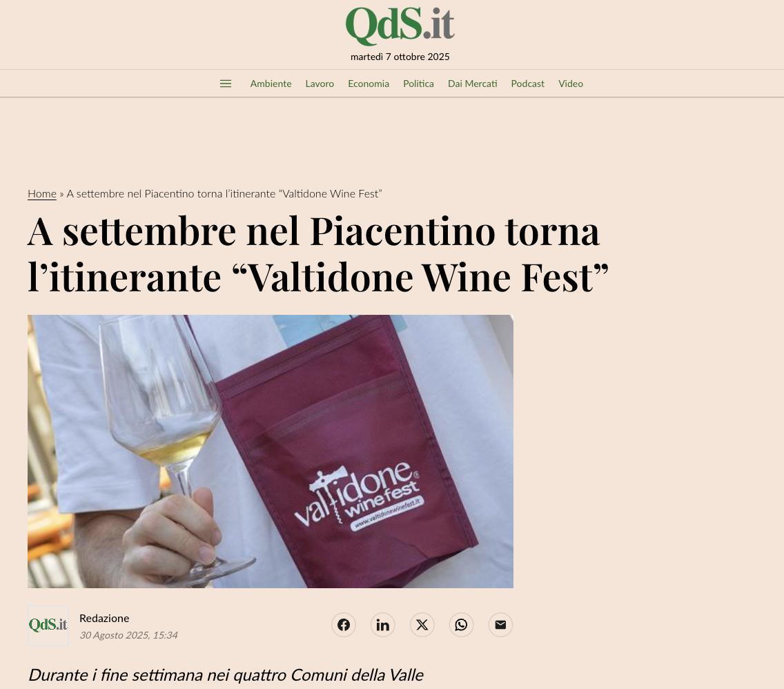Share the article on X
This screenshot has width=784, height=689.
422,625
